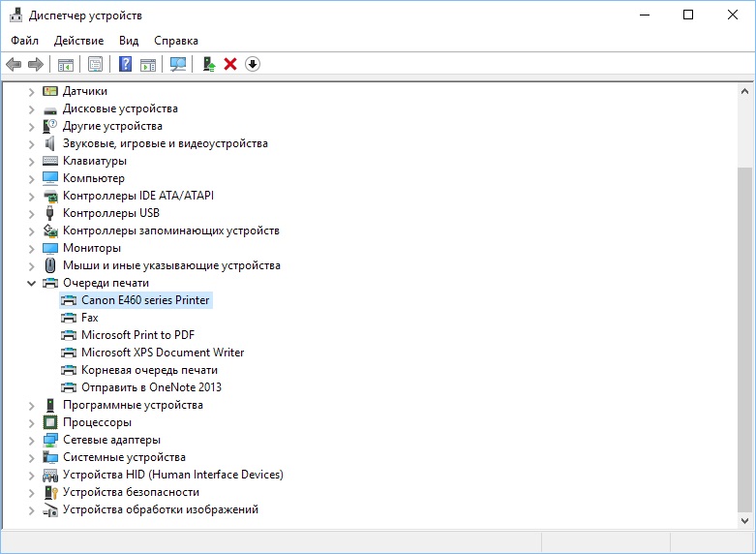The width and height of the screenshot is (756, 554).
Task: Select the Компьютер label
Action: click(x=94, y=178)
